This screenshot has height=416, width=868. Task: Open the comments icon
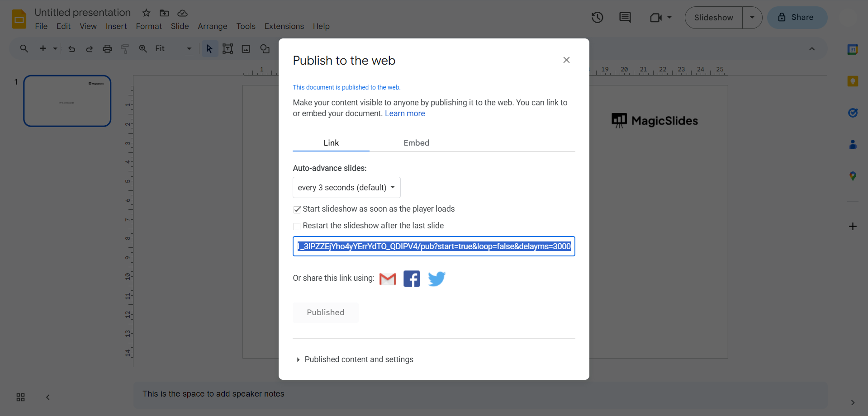625,18
